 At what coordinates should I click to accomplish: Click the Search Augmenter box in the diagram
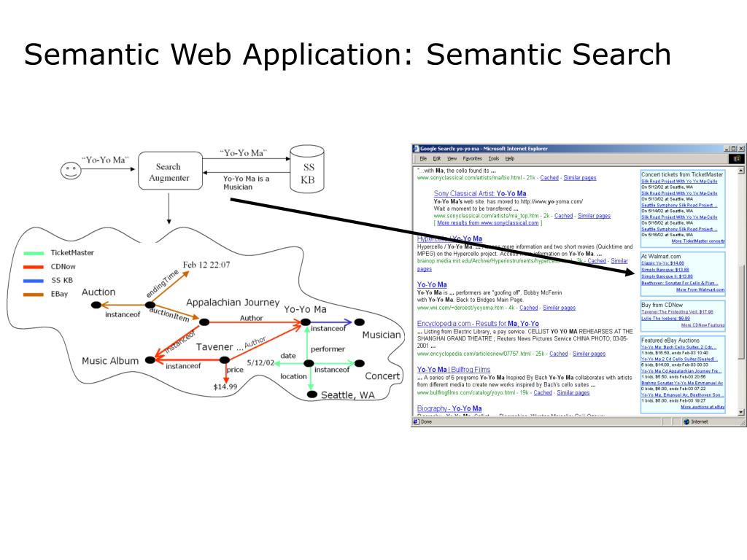[169, 171]
